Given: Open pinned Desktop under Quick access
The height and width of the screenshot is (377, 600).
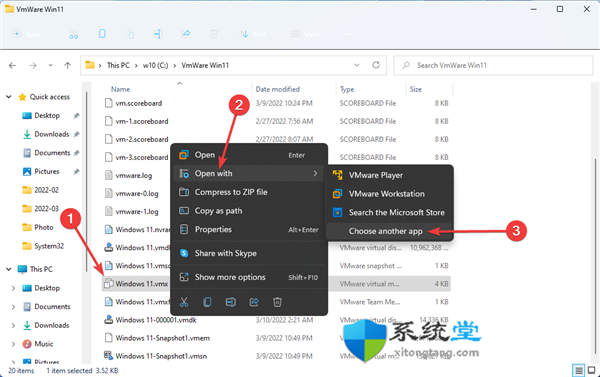Looking at the screenshot, I should pos(47,116).
